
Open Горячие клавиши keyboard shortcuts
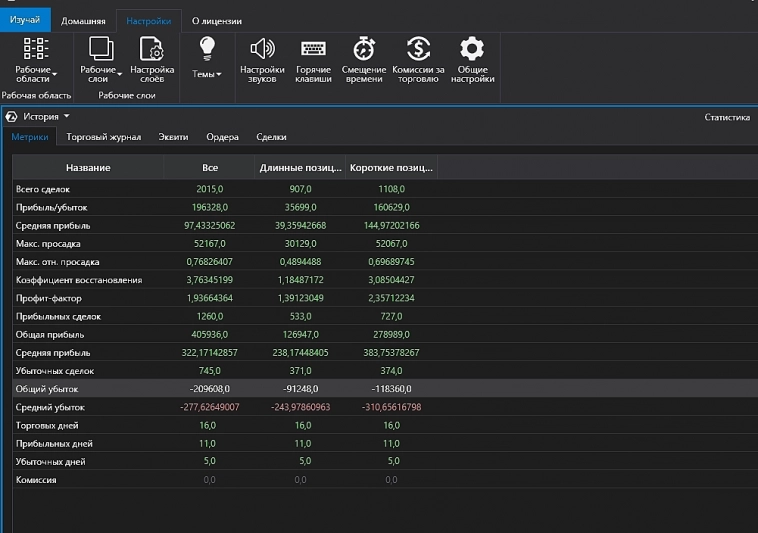[313, 49]
